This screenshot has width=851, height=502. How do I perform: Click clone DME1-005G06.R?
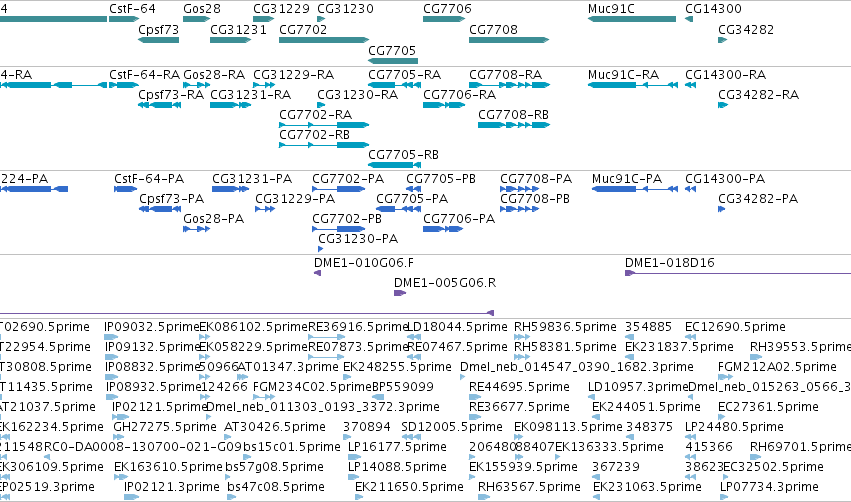tap(400, 293)
